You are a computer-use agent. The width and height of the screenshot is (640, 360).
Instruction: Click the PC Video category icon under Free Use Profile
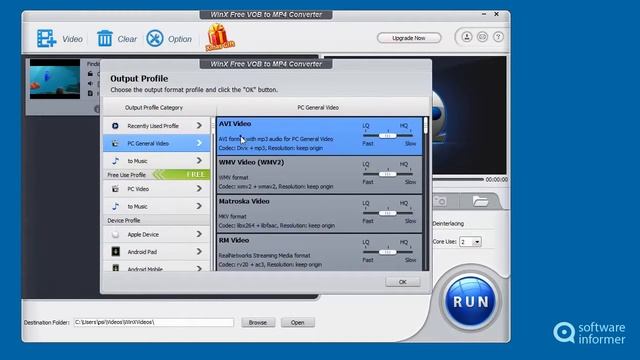pos(116,189)
